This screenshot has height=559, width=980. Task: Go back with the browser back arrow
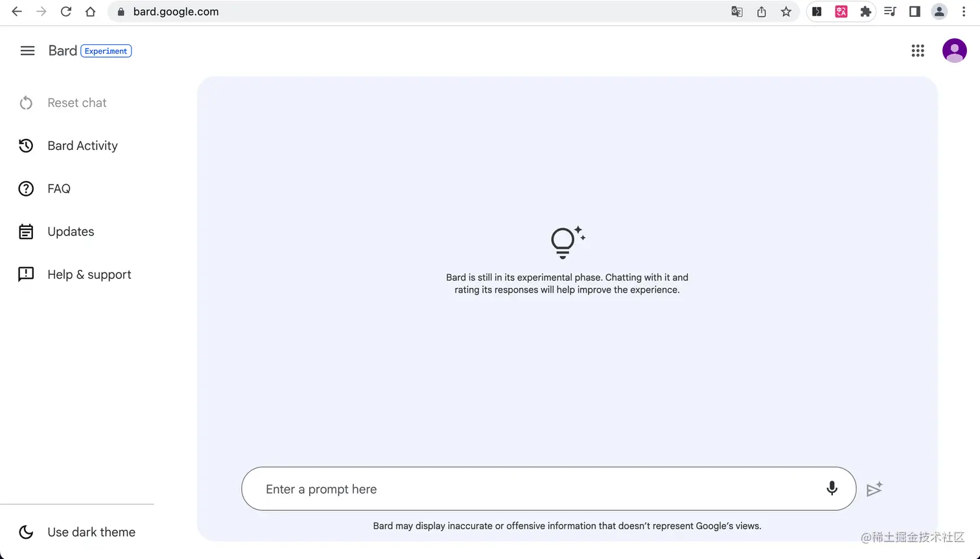pos(17,12)
